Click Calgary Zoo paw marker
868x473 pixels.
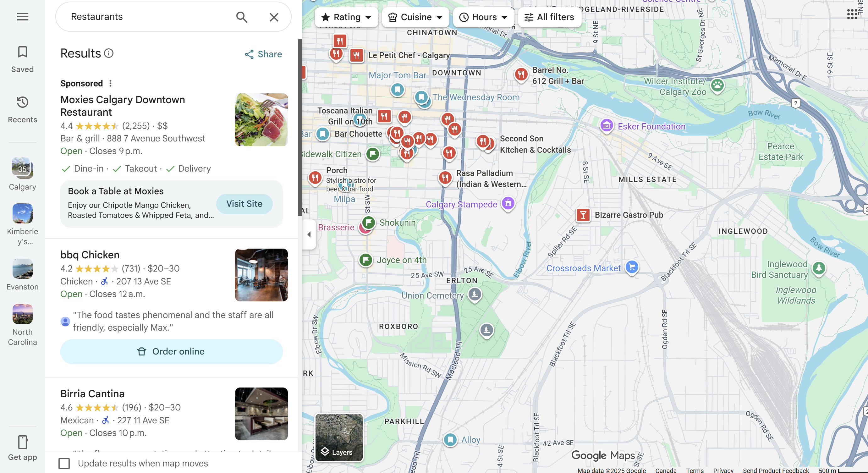point(717,85)
